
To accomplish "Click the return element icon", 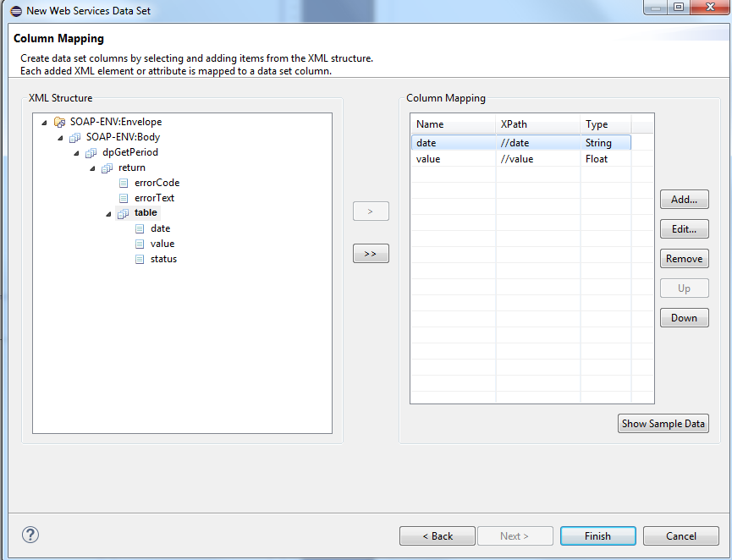I will (x=107, y=168).
